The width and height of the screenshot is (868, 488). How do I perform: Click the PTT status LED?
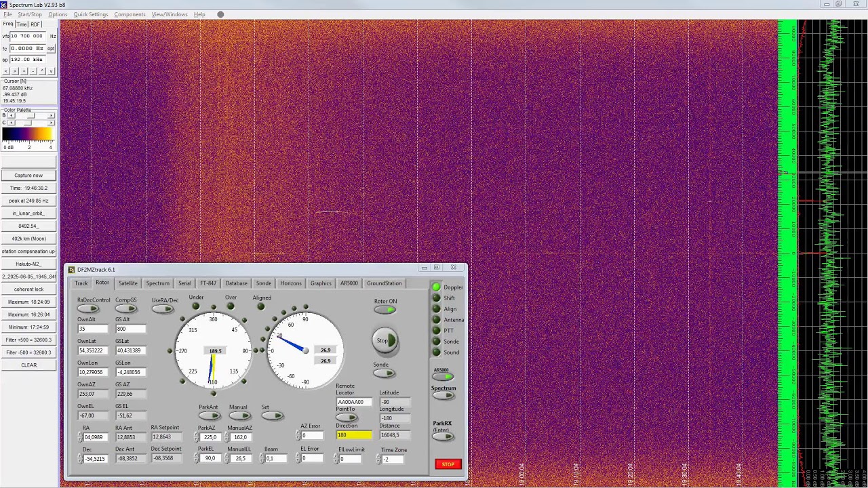click(x=437, y=331)
